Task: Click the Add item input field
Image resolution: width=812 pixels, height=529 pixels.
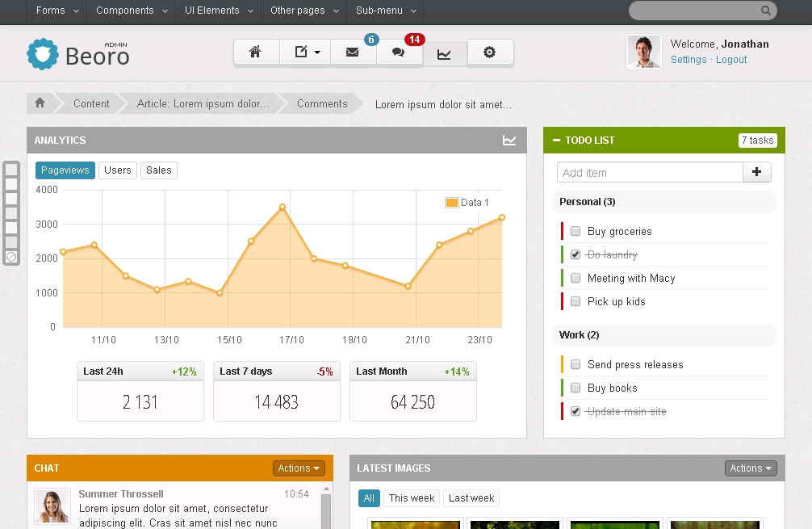Action: click(x=650, y=172)
